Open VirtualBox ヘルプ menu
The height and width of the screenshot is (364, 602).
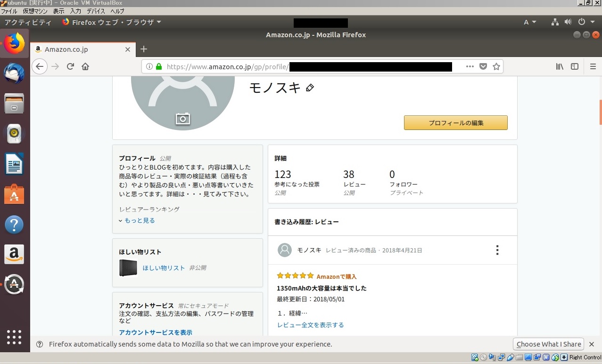coord(117,11)
